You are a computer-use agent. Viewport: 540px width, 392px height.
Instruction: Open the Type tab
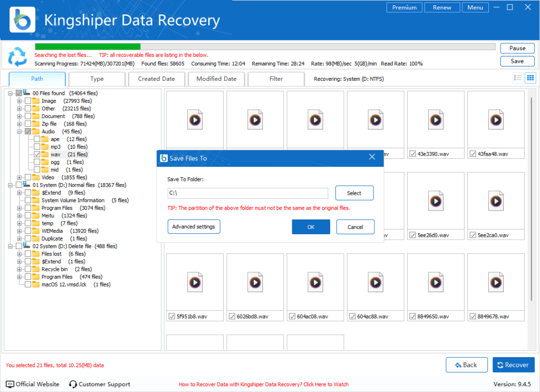(x=97, y=79)
